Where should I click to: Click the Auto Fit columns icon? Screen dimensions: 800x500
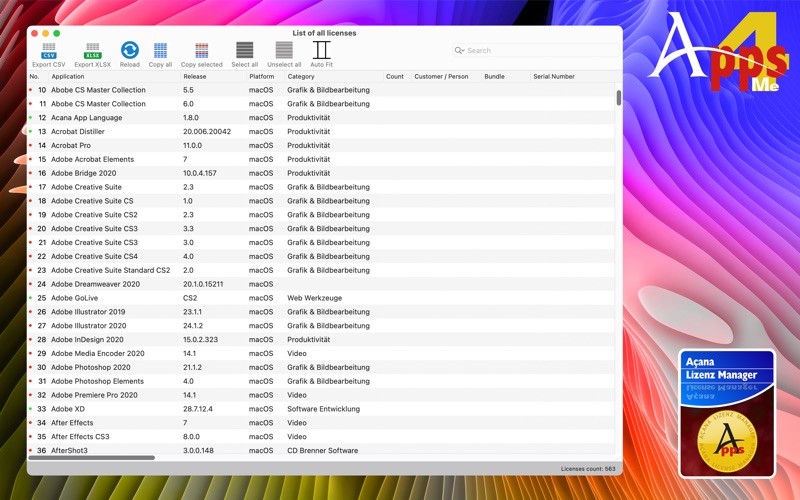(x=321, y=51)
